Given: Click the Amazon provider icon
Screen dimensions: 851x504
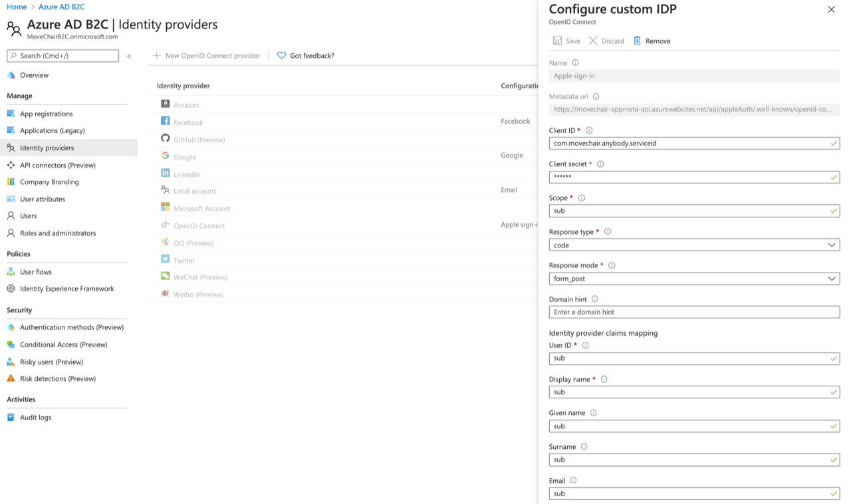Looking at the screenshot, I should tap(166, 104).
